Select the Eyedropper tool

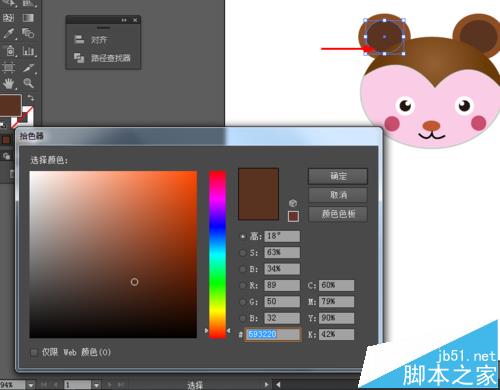[8, 33]
